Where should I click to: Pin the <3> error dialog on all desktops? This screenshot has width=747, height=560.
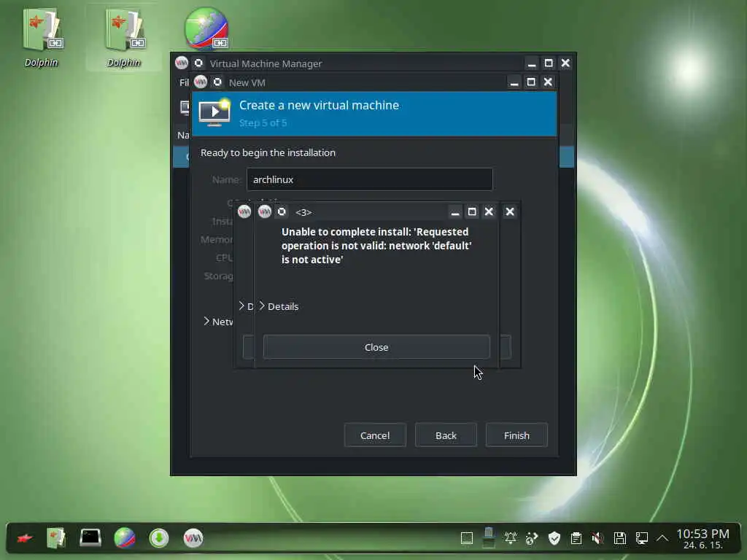[x=282, y=211]
